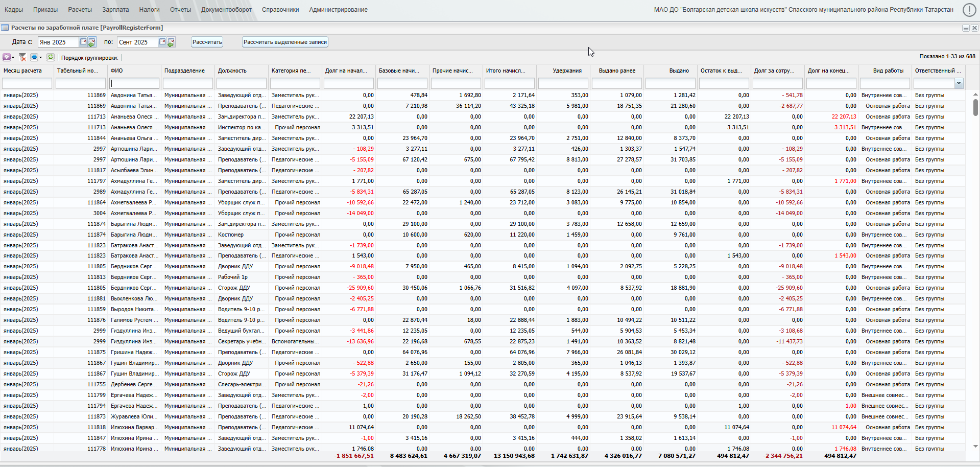Click the purple gear settings icon
The image size is (980, 467).
pyautogui.click(x=7, y=57)
